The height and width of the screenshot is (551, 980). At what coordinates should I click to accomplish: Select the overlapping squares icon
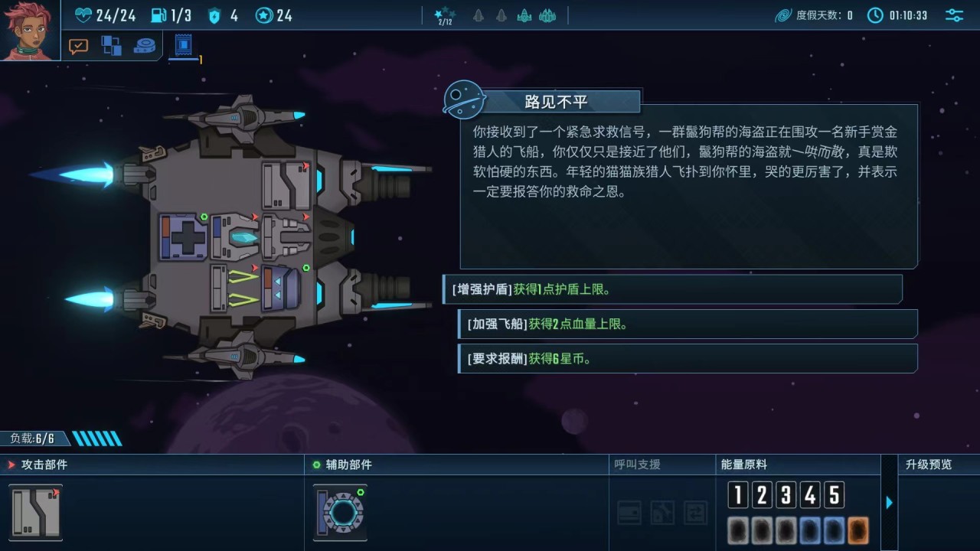112,46
